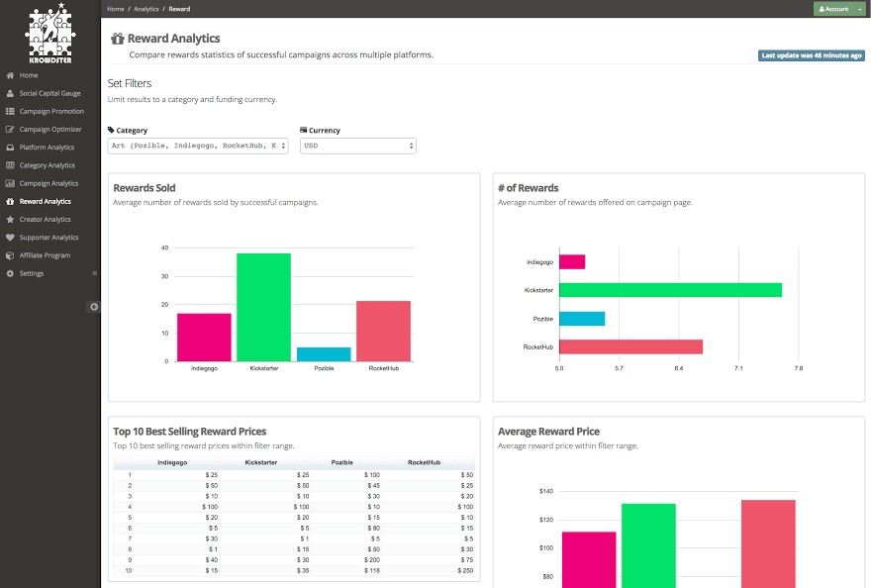Click the Affiliate Program cube icon
The image size is (871, 588).
(x=10, y=255)
